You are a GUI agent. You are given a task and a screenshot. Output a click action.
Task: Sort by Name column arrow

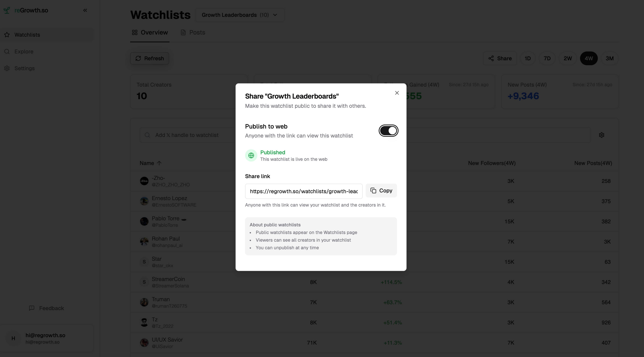159,163
